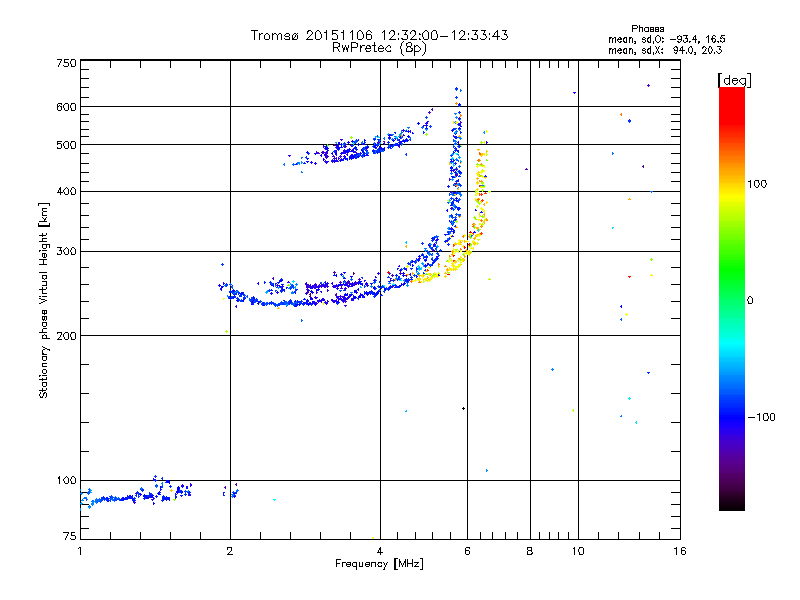Click the 'mean, sd,O: -93.4, 16.5' statistics line
This screenshot has height=600, width=800.
tap(666, 39)
